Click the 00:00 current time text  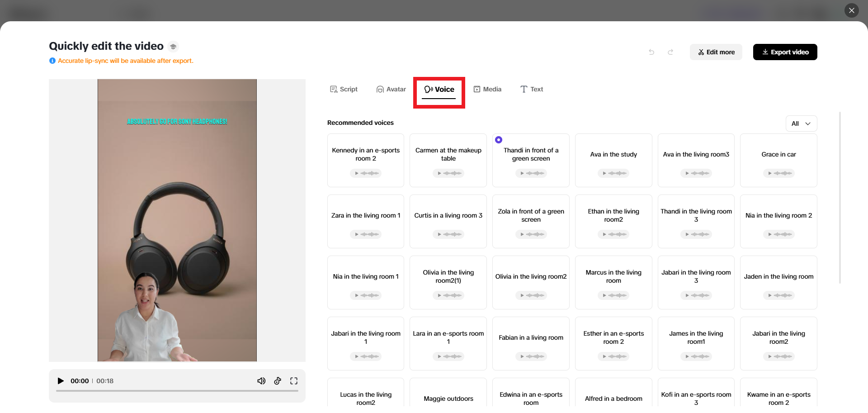click(80, 381)
